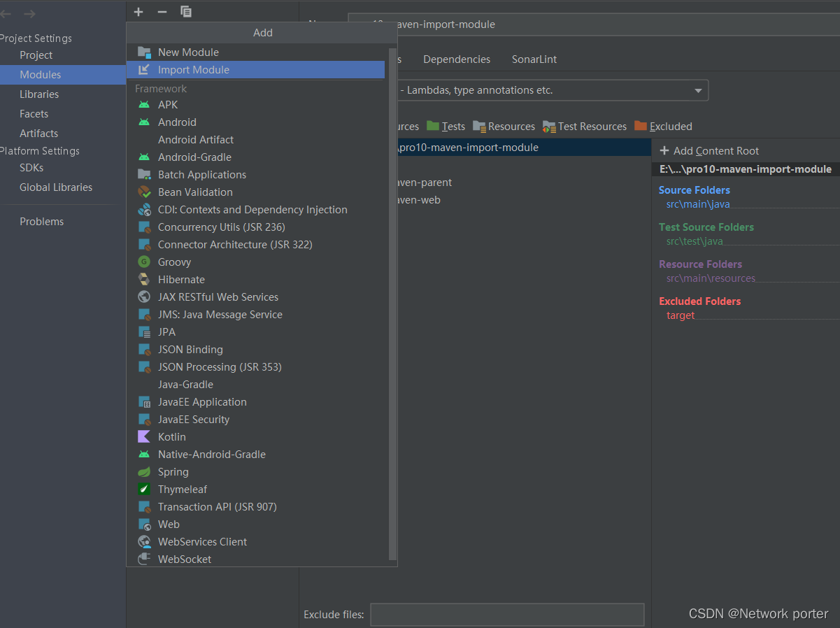Click the JavaEE Security icon
Viewport: 840px width, 628px height.
point(144,420)
